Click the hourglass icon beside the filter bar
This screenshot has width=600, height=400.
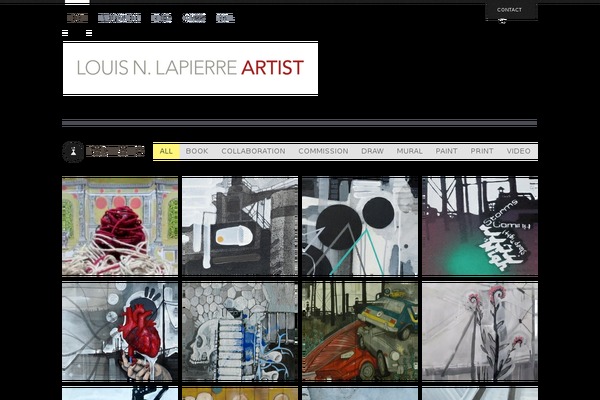tap(73, 152)
